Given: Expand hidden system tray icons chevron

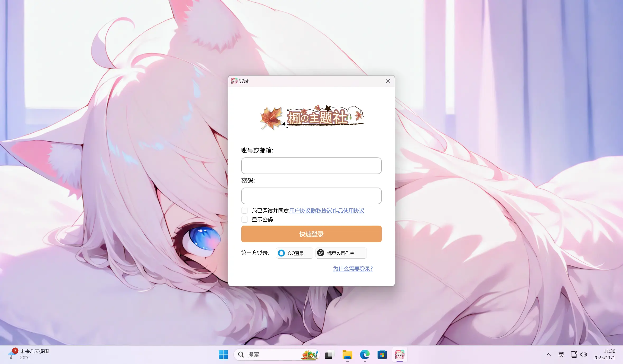Looking at the screenshot, I should (549, 354).
